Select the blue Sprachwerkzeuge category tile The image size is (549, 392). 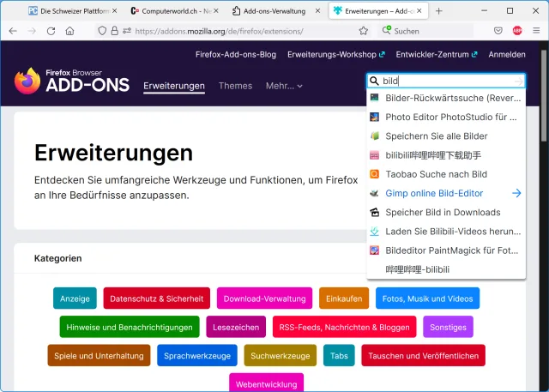[x=197, y=355]
